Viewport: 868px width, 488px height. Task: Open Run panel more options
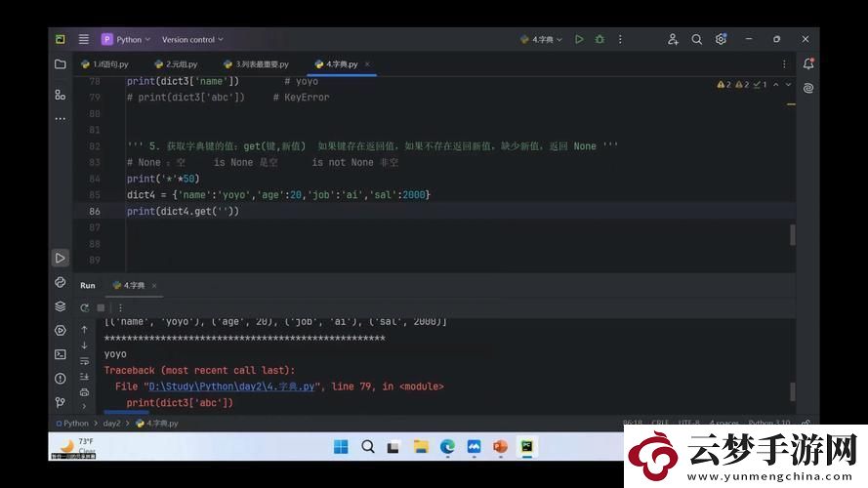click(120, 307)
